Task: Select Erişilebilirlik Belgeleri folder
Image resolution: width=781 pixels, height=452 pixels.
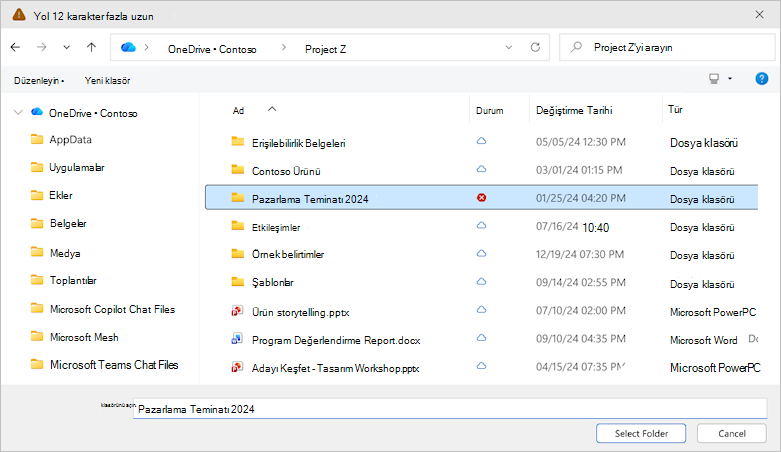Action: (298, 143)
